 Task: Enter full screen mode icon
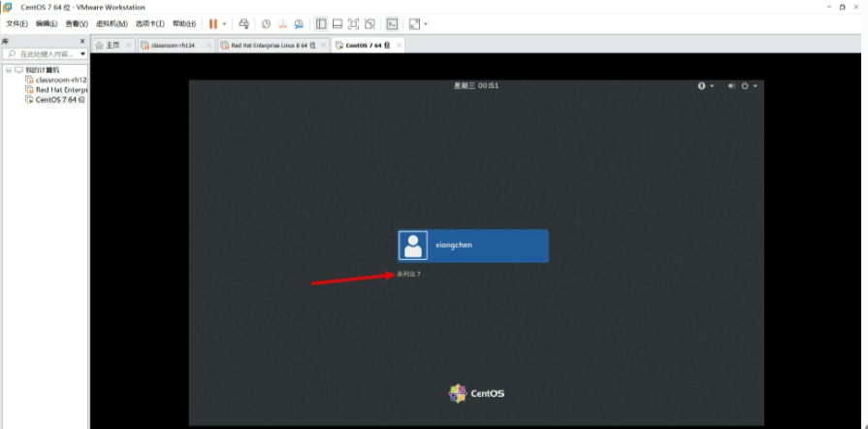click(353, 24)
